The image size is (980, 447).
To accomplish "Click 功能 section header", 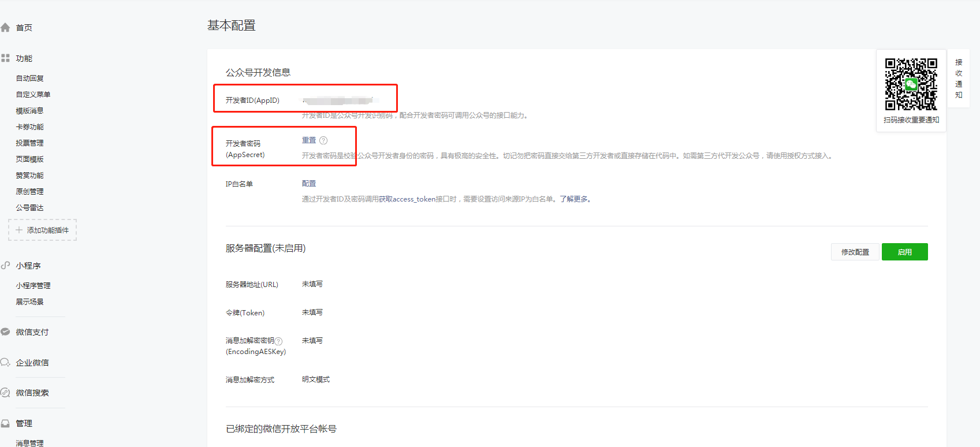I will pos(24,58).
